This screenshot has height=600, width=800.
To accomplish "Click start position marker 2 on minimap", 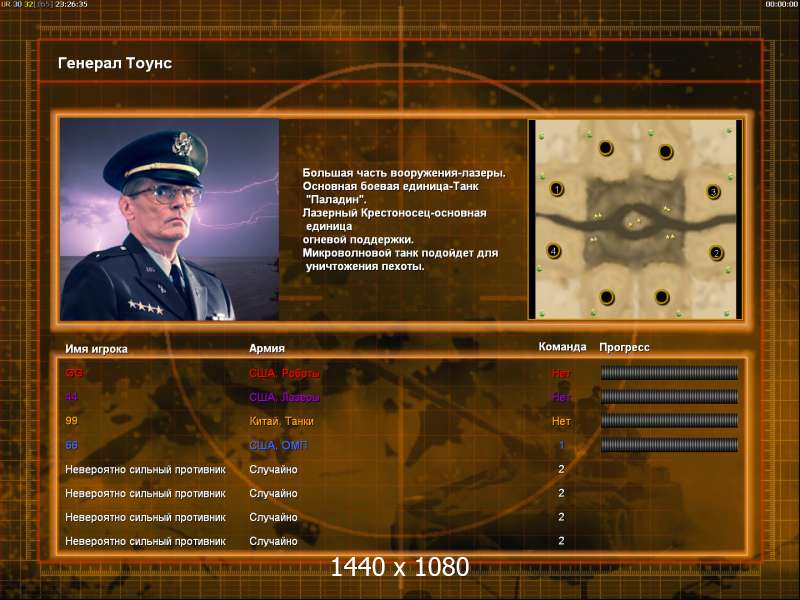I will 716,253.
